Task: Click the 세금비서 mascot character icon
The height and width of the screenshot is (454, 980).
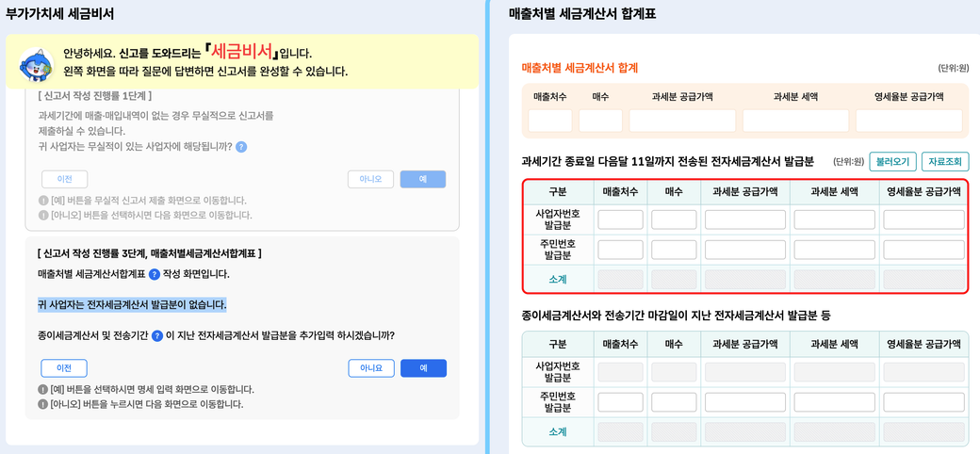Action: tap(36, 64)
